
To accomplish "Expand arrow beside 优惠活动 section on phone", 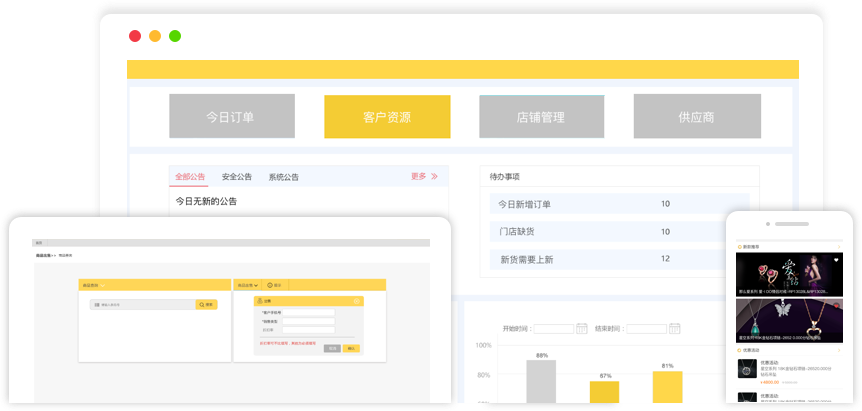I will [839, 350].
